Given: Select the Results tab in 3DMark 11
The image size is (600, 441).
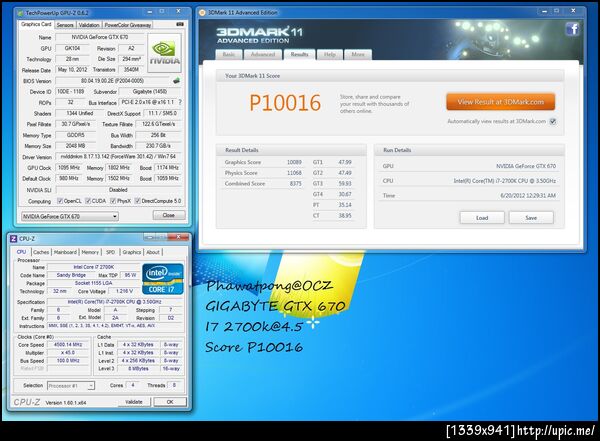Looking at the screenshot, I should tap(299, 54).
